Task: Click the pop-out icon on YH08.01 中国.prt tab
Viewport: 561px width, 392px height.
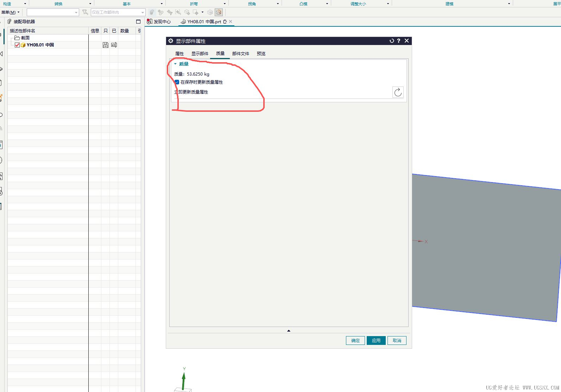Action: click(x=225, y=22)
